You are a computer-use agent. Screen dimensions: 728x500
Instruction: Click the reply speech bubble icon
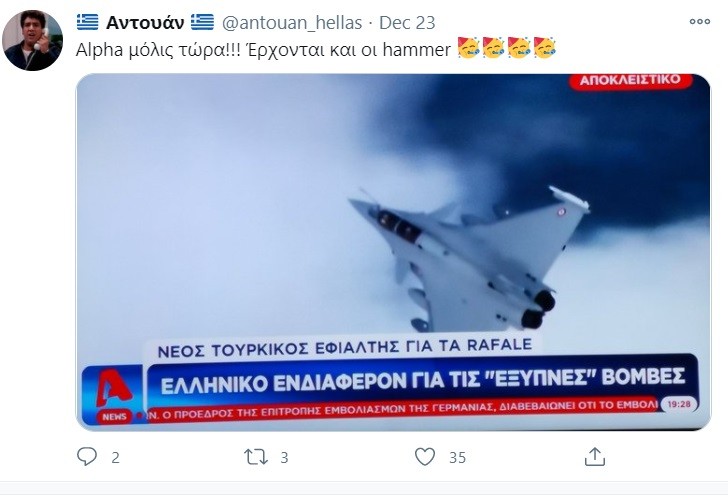(87, 456)
